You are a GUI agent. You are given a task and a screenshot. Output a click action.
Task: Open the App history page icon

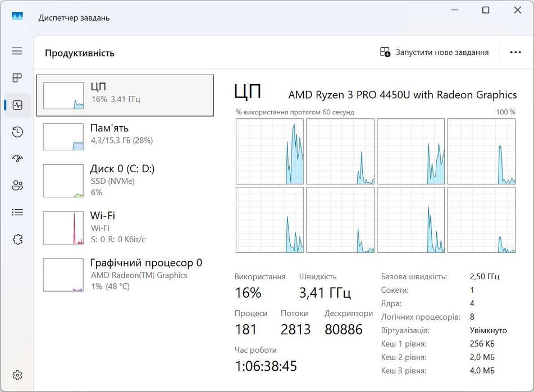[17, 132]
